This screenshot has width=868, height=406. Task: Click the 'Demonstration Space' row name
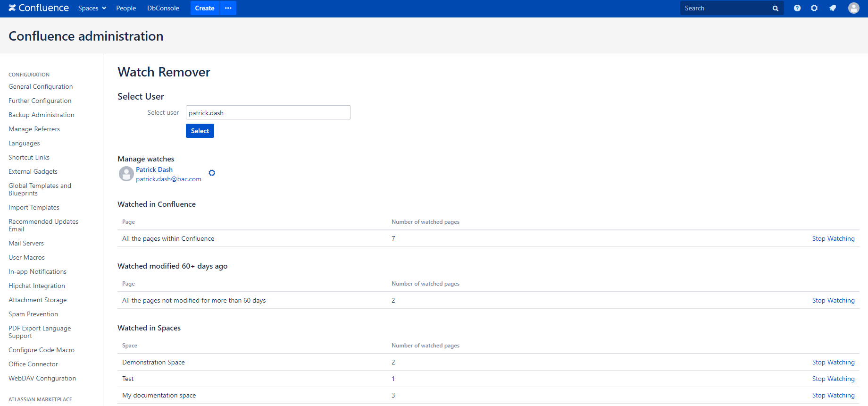point(153,362)
